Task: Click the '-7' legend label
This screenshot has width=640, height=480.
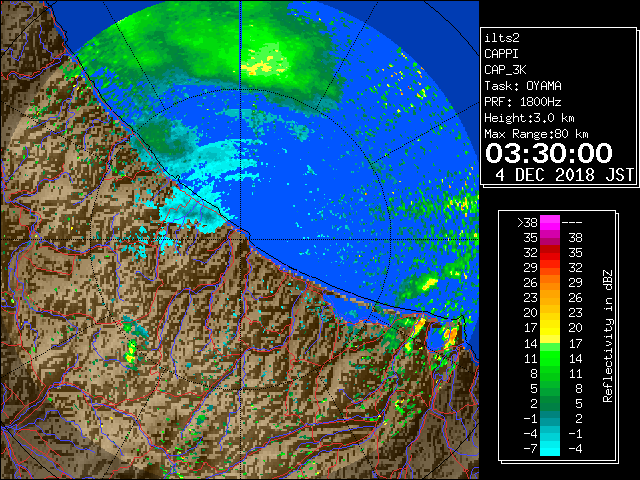Action: coord(530,449)
